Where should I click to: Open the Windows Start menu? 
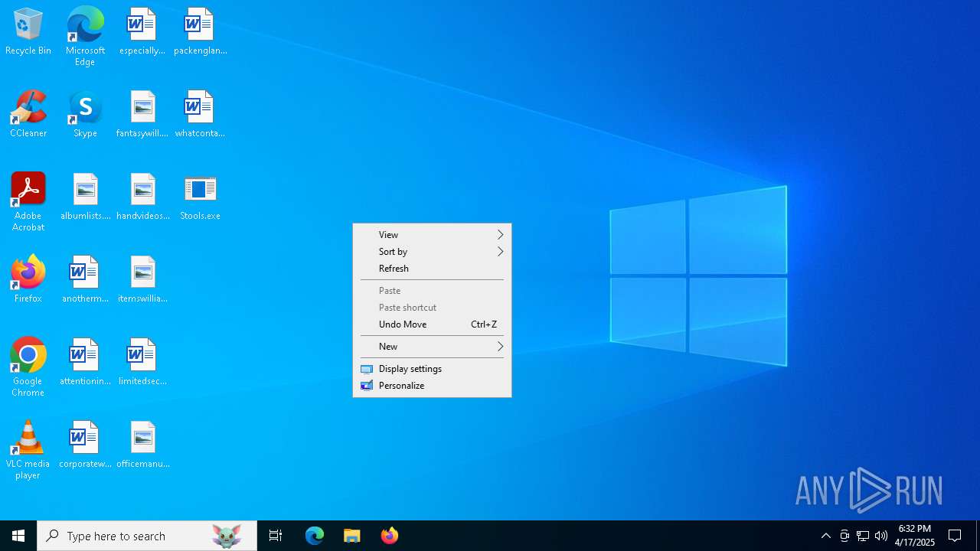click(18, 536)
